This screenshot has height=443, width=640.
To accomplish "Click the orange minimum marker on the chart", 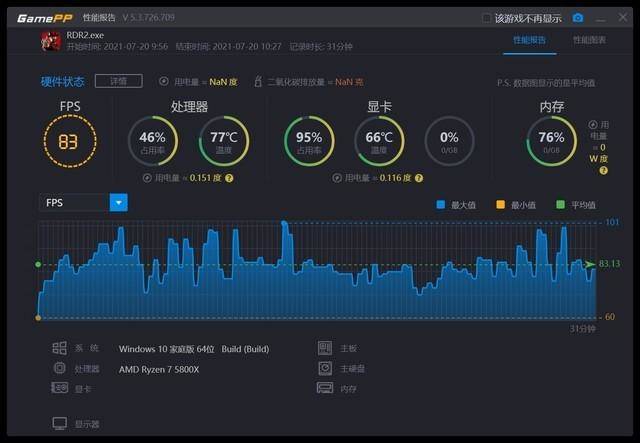I will click(x=38, y=318).
